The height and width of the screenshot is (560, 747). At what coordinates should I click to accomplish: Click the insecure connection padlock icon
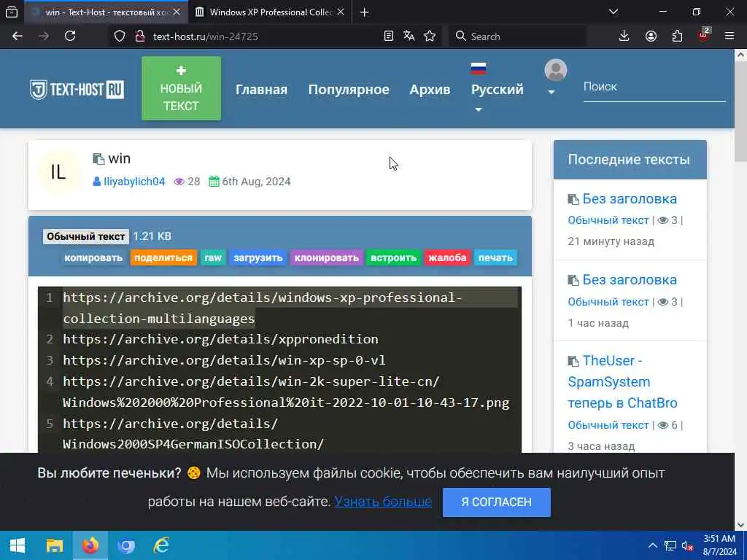pyautogui.click(x=140, y=36)
